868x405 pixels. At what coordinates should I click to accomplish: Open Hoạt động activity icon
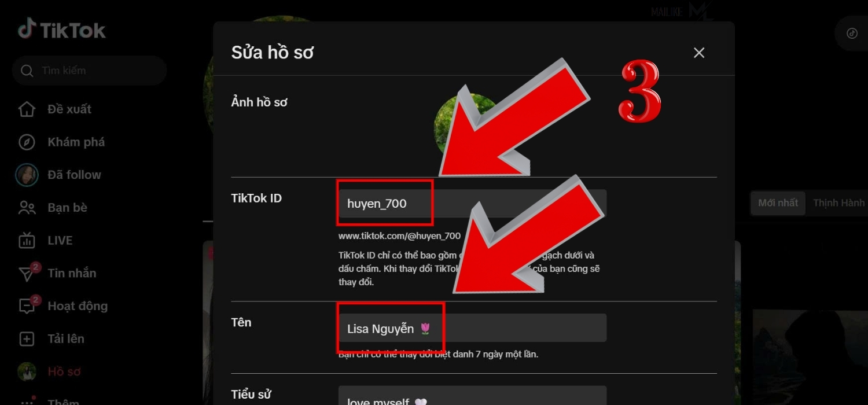[x=28, y=305]
